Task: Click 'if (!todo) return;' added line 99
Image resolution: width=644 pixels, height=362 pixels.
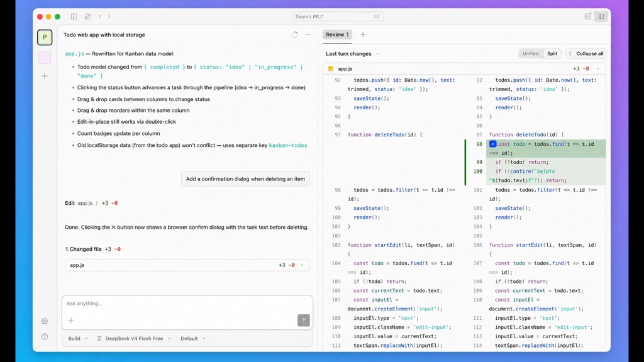Action: pos(521,162)
